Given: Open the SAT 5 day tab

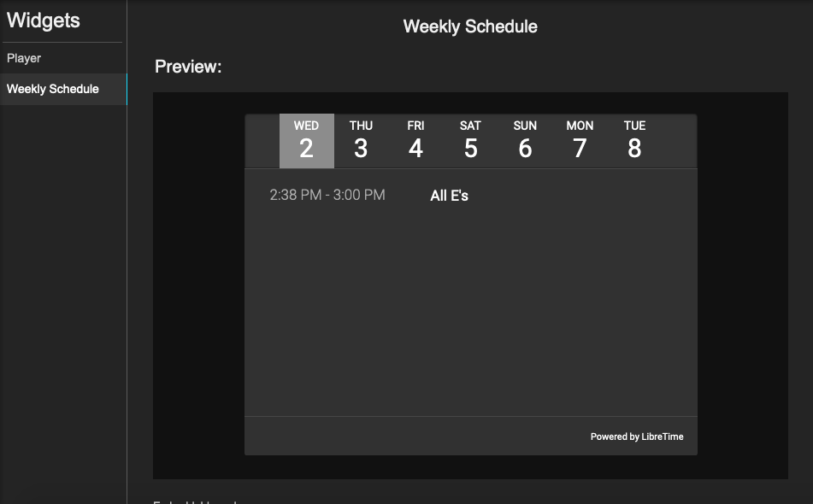Looking at the screenshot, I should [x=470, y=141].
